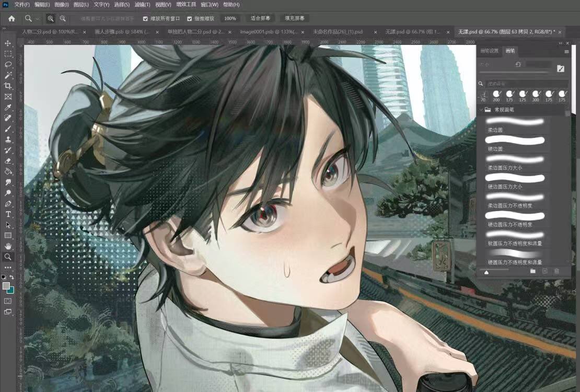Close the 画人步骤.psb document tab
580x392 pixels.
pos(157,32)
